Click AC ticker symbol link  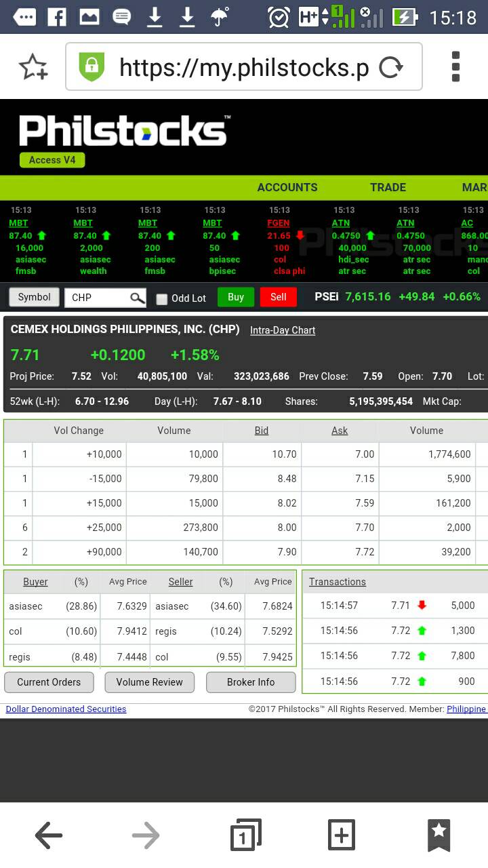(x=467, y=223)
